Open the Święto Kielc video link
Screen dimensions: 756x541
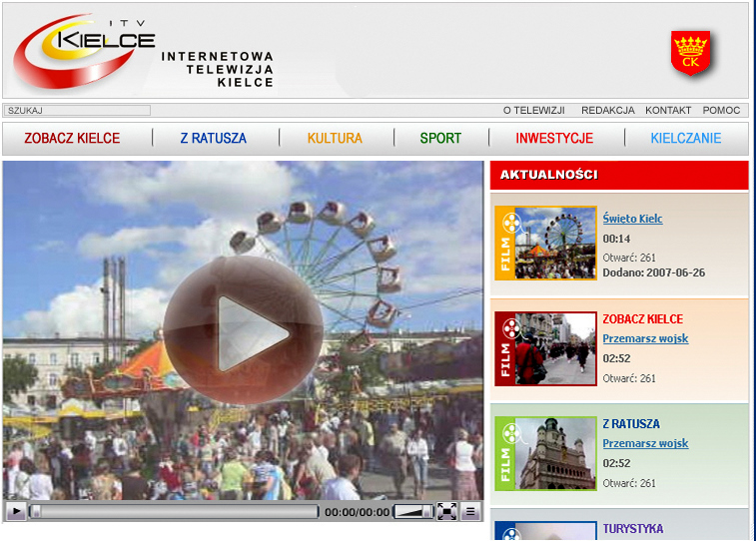632,219
